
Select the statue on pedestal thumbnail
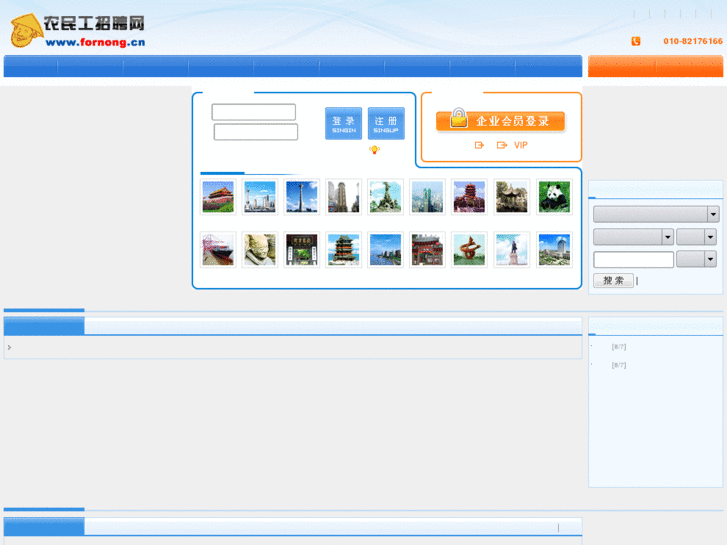511,250
